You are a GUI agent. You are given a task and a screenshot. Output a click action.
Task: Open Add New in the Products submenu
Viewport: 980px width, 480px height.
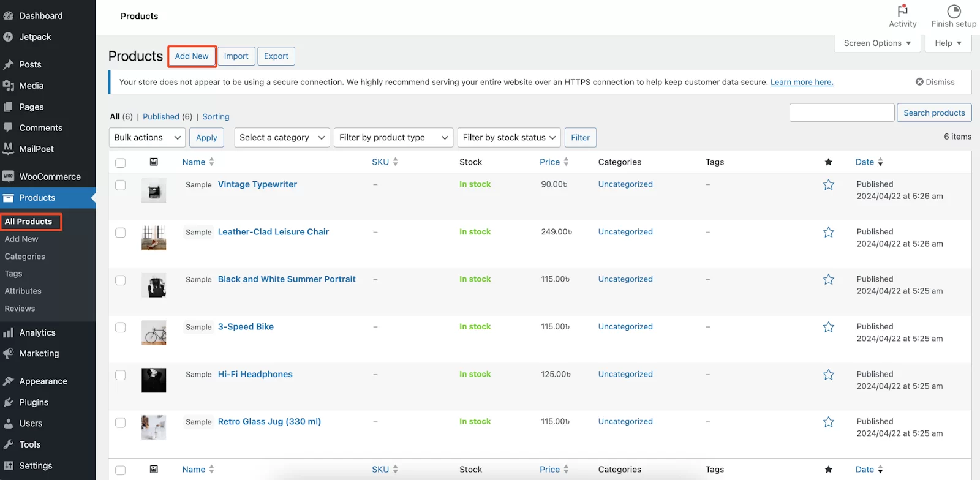click(21, 239)
